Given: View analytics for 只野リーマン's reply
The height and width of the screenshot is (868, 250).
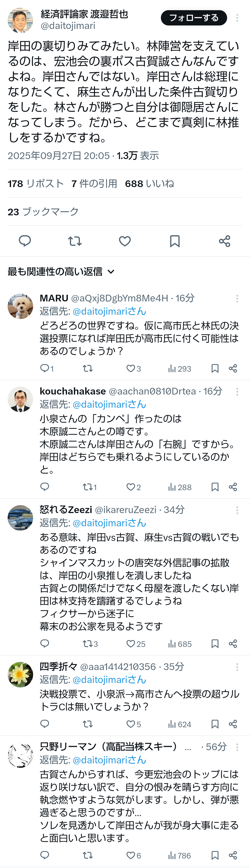Looking at the screenshot, I should pyautogui.click(x=179, y=855).
